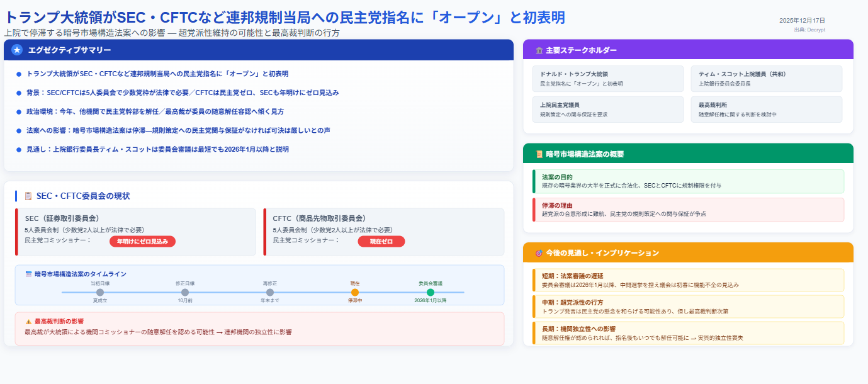
Task: Click the 最高裁判所 stakeholder card
Action: [767, 109]
